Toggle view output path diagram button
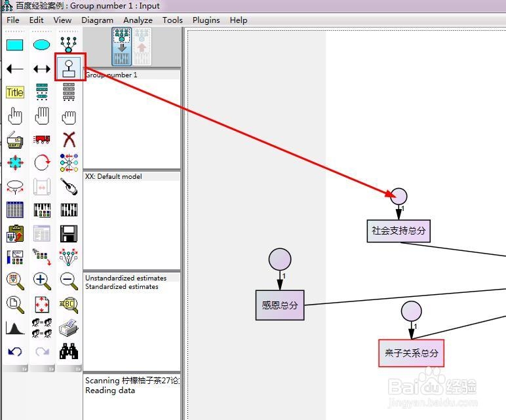This screenshot has width=506, height=420. pos(142,47)
